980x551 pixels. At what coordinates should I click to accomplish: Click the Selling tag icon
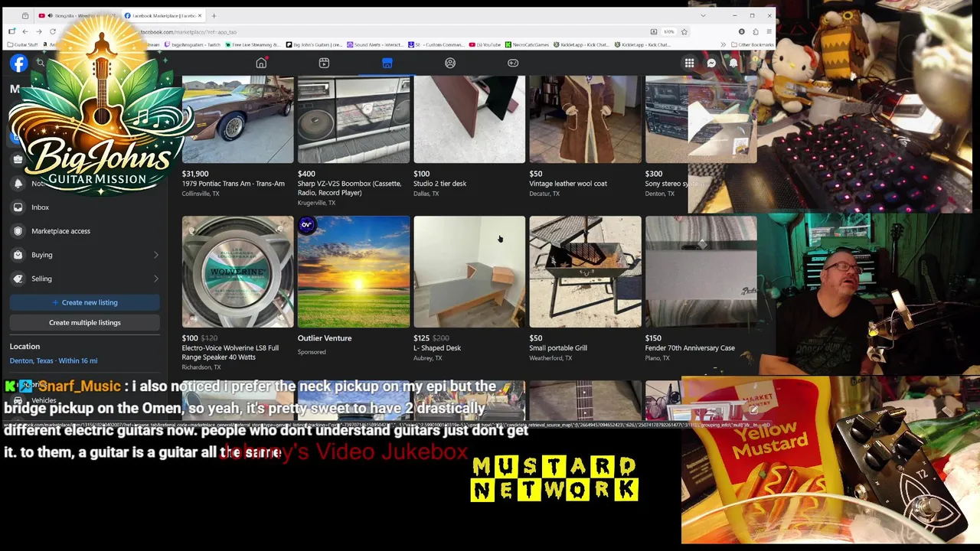coord(18,279)
